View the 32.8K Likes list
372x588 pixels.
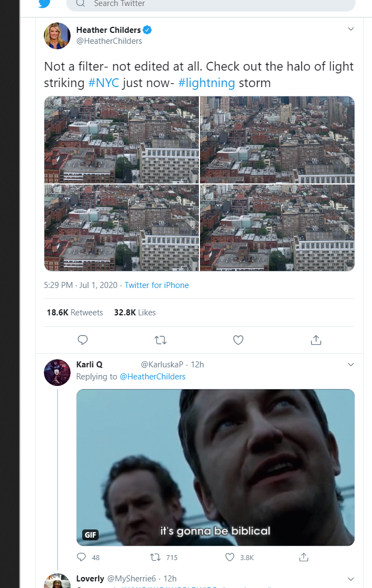(x=135, y=313)
